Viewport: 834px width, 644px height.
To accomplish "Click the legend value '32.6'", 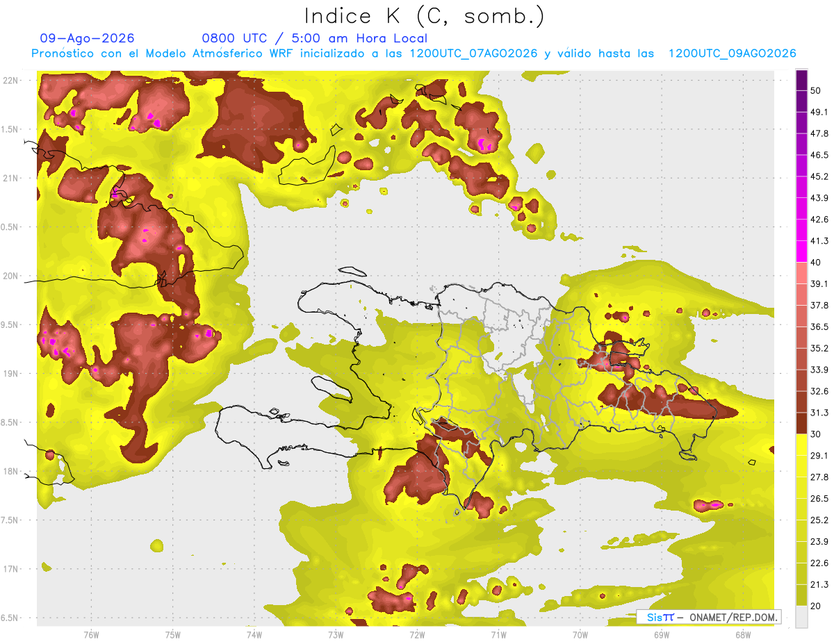I will coord(819,391).
